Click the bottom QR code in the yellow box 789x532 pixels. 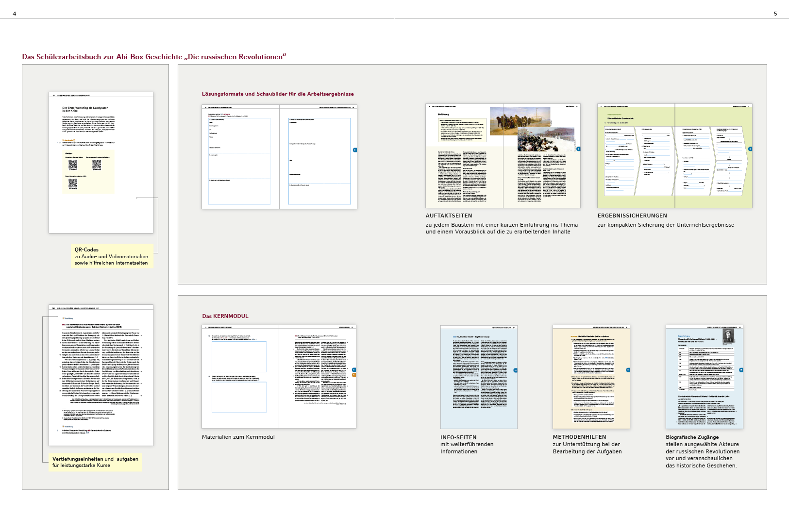point(73,183)
